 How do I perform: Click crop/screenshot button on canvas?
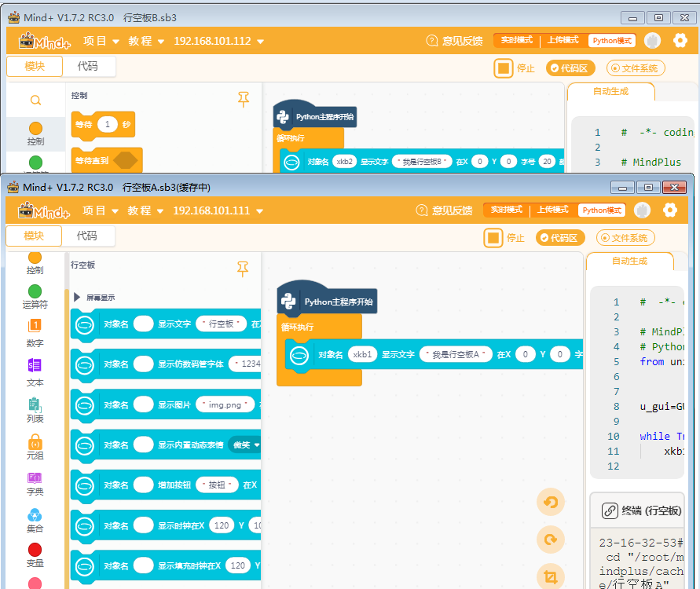551,576
